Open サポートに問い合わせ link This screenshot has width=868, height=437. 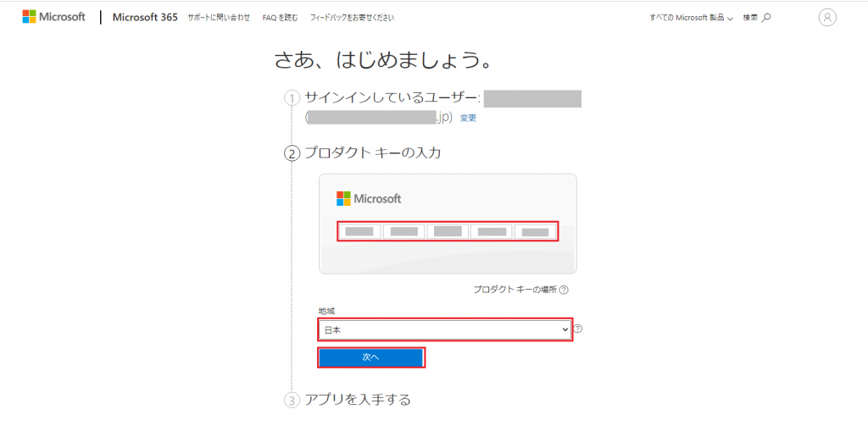[219, 18]
